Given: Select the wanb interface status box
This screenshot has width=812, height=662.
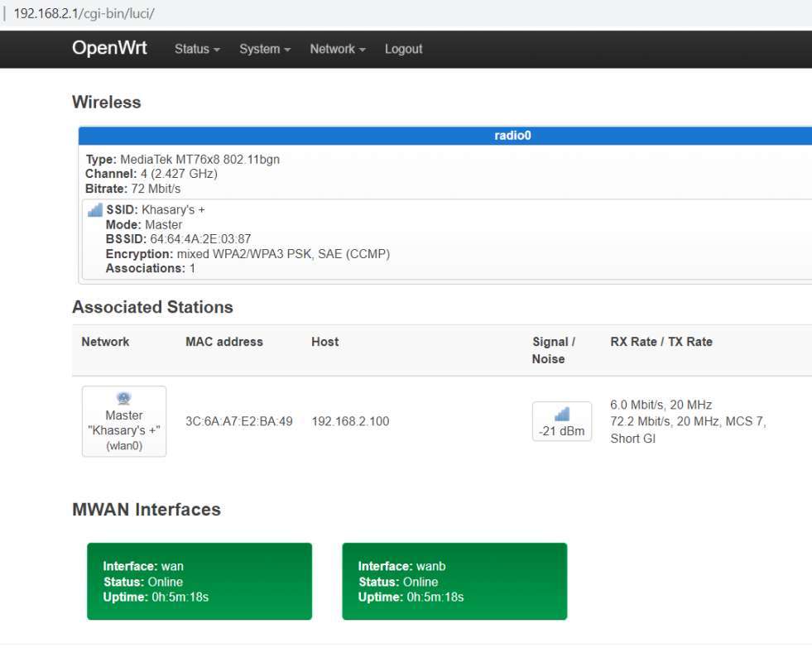Looking at the screenshot, I should [454, 581].
